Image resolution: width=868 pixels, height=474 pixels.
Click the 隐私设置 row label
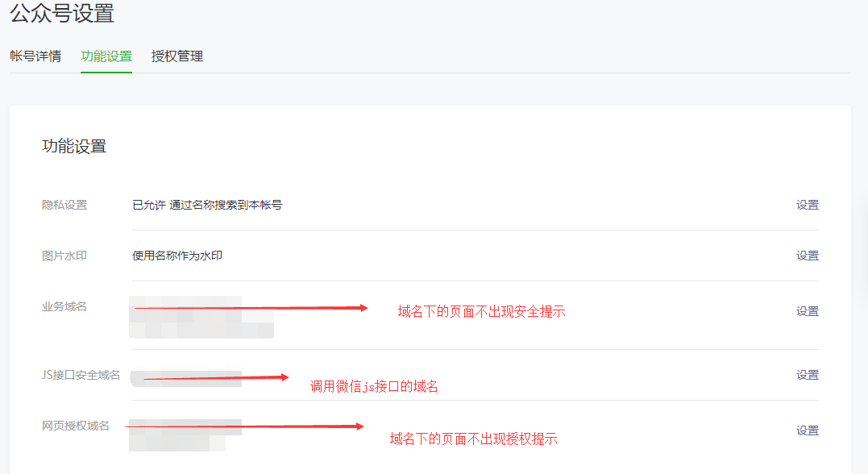[x=63, y=205]
